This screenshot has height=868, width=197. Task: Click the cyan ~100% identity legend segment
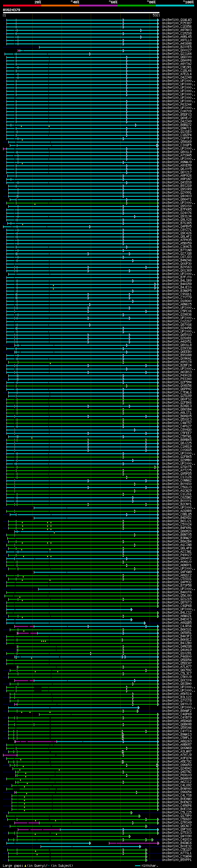[175, 6]
